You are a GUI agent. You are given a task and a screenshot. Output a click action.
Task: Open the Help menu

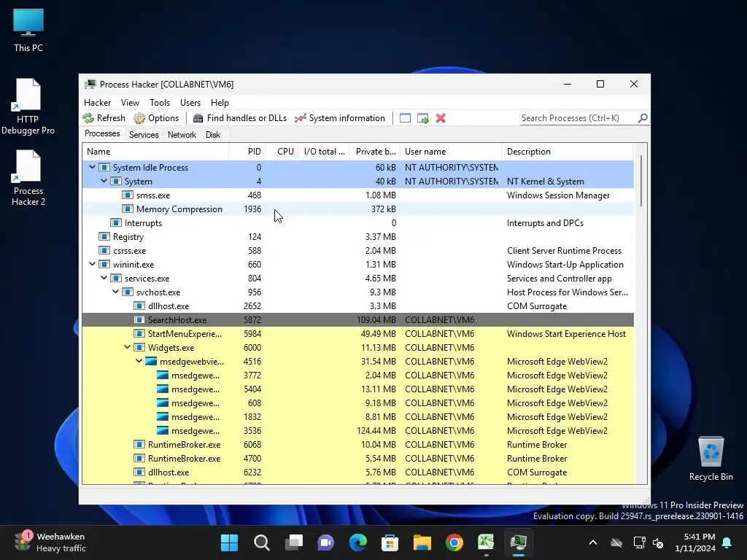[220, 103]
